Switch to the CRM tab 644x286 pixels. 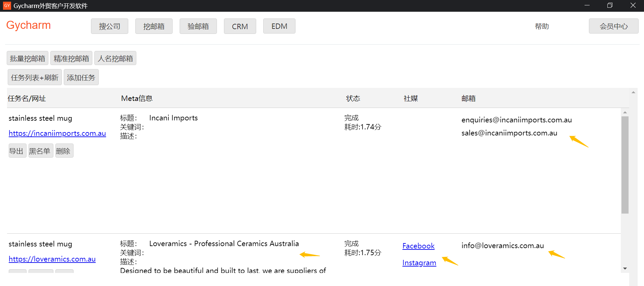pos(240,26)
